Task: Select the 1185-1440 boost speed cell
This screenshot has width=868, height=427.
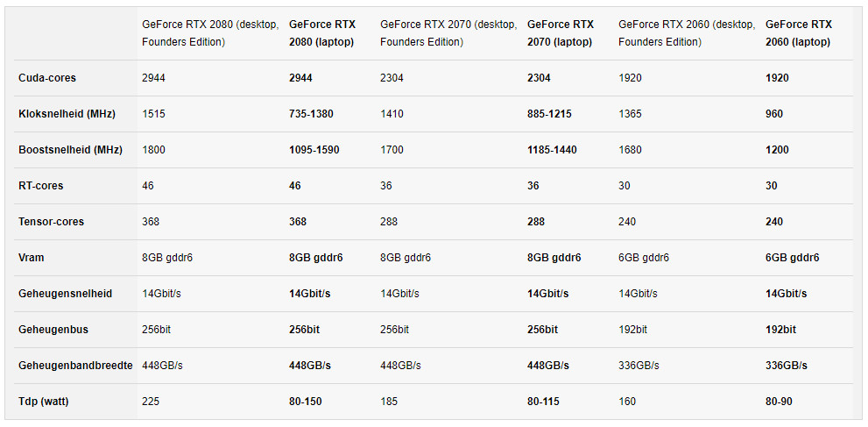Action: tap(552, 150)
